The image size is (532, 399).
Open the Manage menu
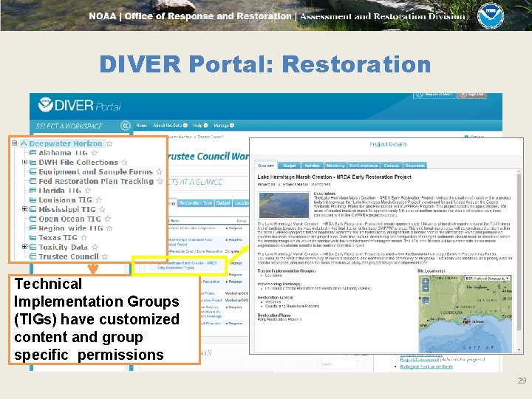point(224,125)
